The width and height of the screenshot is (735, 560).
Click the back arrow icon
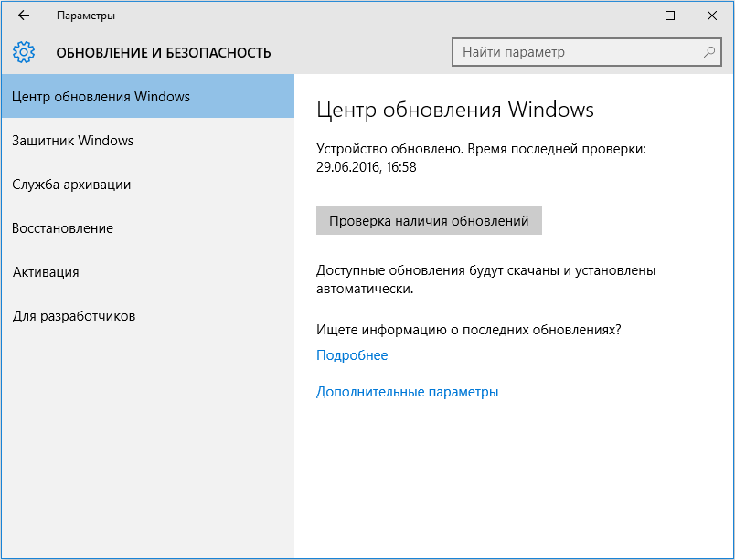pos(23,15)
